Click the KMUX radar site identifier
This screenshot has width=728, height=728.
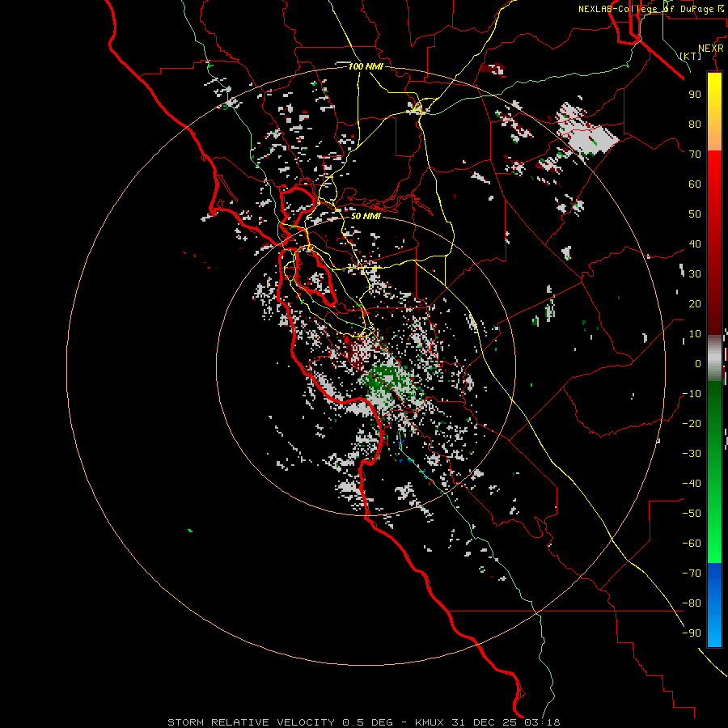point(430,722)
